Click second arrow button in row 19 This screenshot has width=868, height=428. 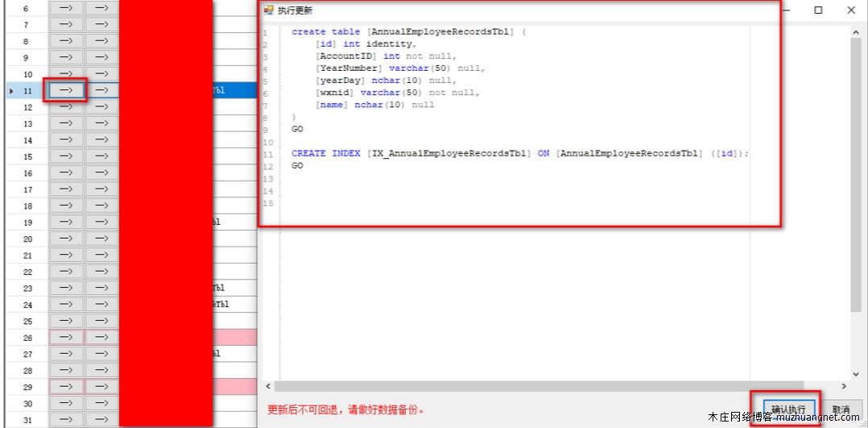101,222
